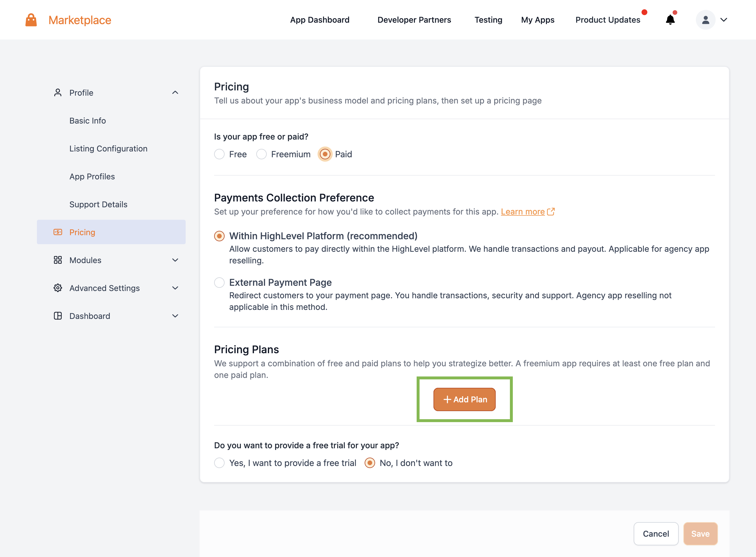
Task: Expand the Modules section chevron
Action: click(x=175, y=260)
